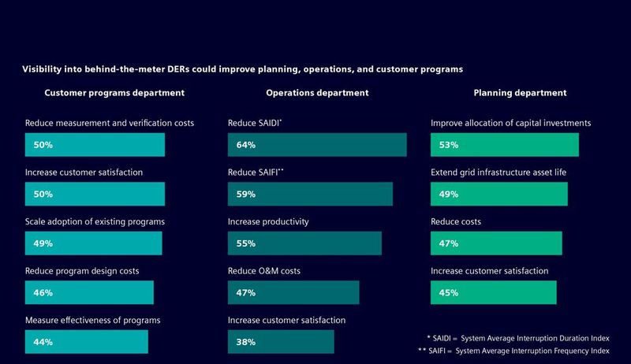Click the 64% Reduce SAIDI bar
Viewport: 631px width, 364px height.
[x=317, y=145]
